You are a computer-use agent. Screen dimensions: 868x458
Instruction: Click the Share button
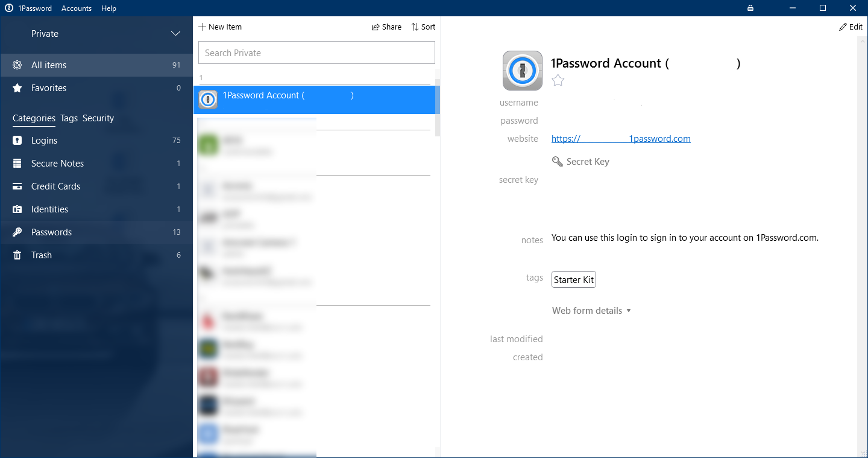pos(386,27)
